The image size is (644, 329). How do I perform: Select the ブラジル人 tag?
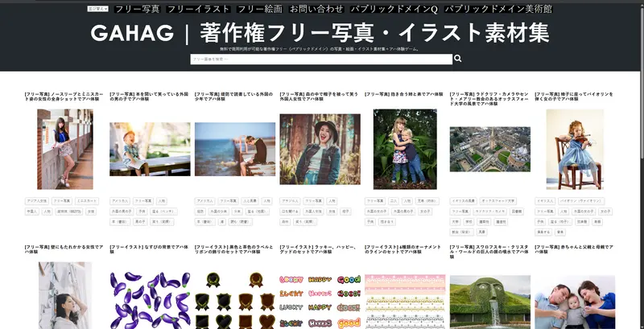click(x=290, y=201)
